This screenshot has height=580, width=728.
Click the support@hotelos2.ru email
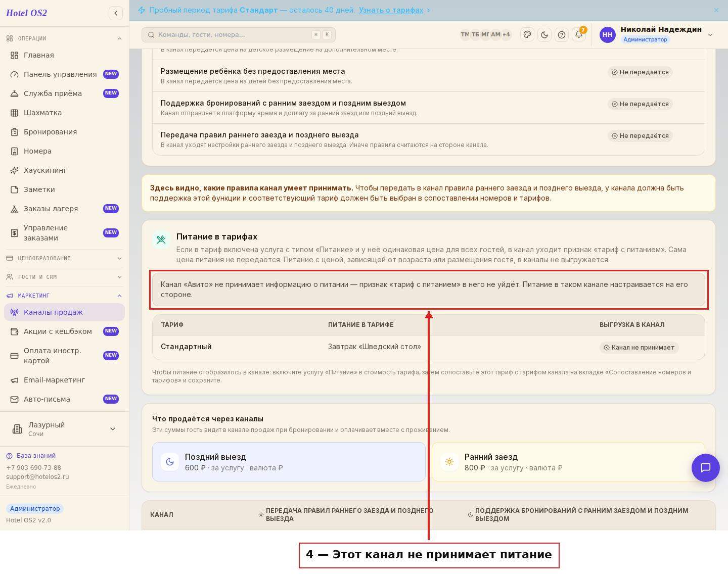(x=37, y=477)
